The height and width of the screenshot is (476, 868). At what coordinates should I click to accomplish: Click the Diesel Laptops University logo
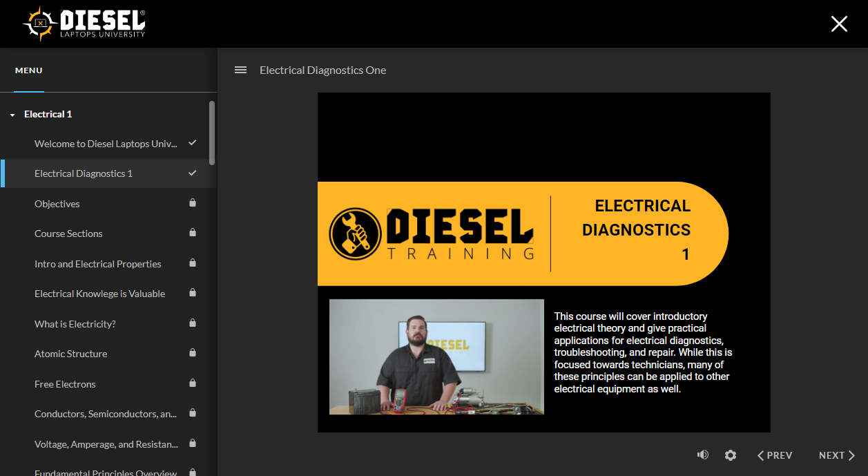(x=84, y=23)
